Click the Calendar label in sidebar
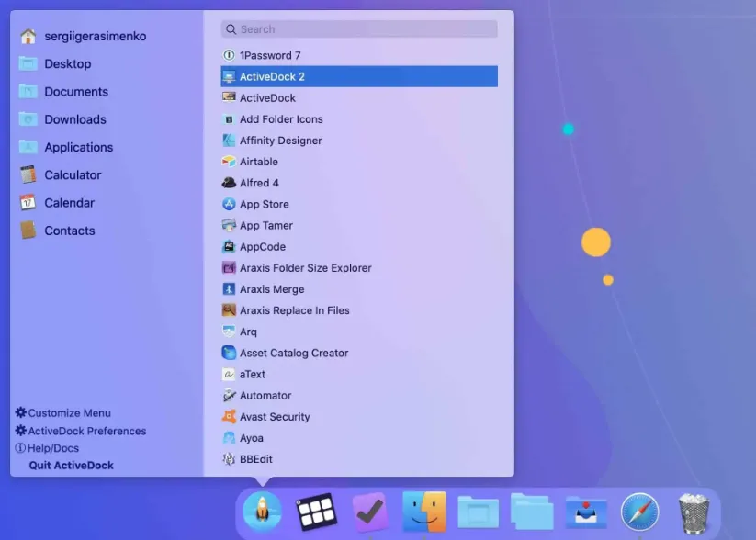The image size is (756, 540). [x=70, y=203]
